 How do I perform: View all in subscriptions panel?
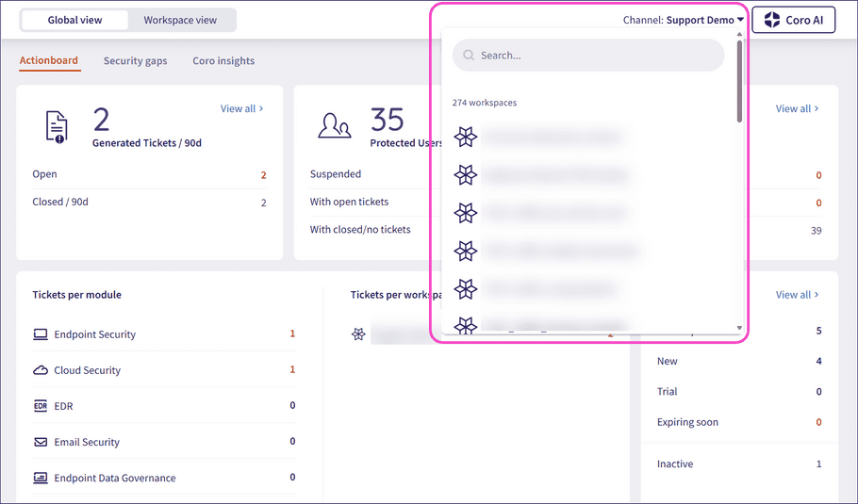[797, 295]
